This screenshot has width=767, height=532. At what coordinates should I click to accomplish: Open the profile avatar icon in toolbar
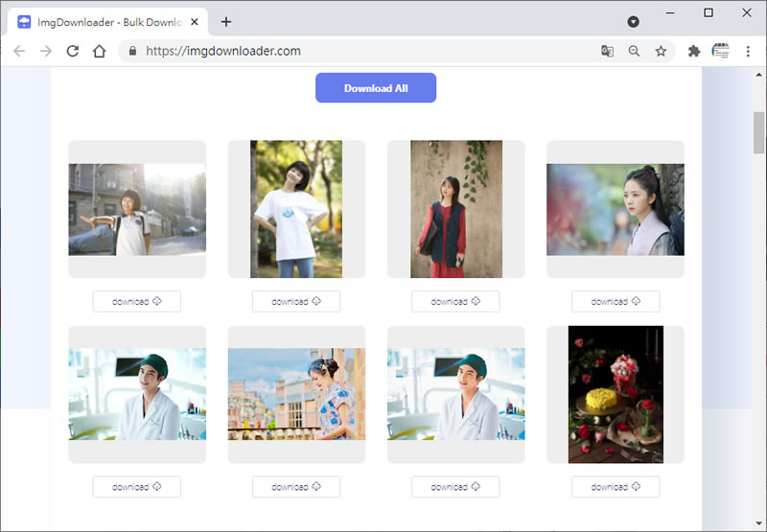pyautogui.click(x=721, y=51)
